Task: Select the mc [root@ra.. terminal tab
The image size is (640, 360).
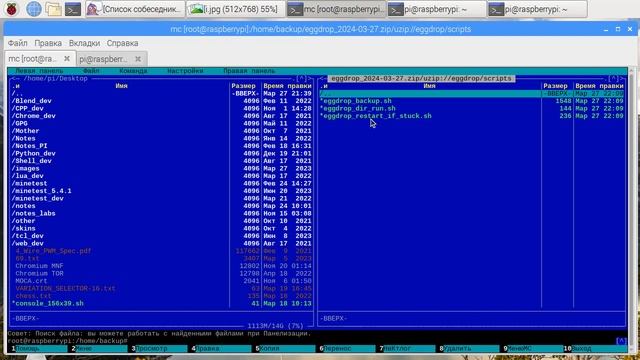Action: coord(33,59)
